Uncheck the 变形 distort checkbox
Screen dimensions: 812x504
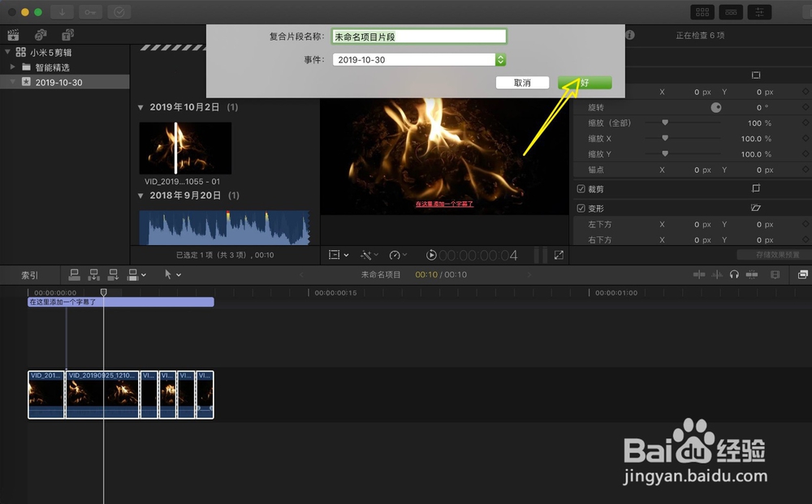(581, 209)
